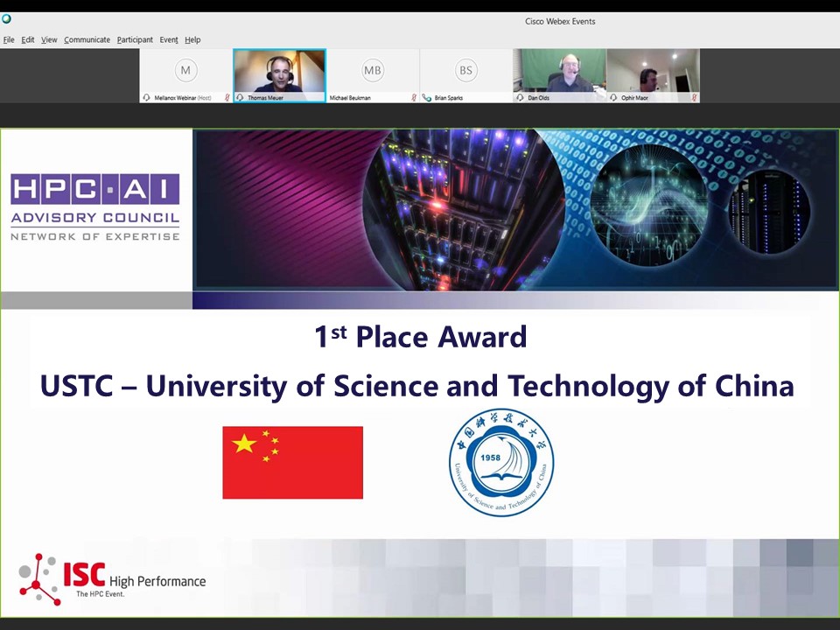Image resolution: width=840 pixels, height=630 pixels.
Task: Click the USTC university name line on slide
Action: 416,386
